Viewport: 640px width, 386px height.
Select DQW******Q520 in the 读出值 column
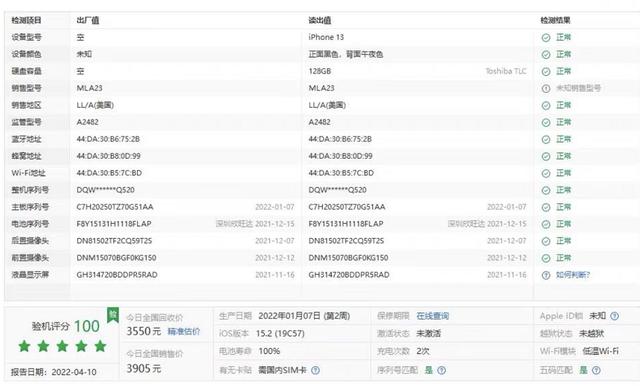tap(338, 190)
